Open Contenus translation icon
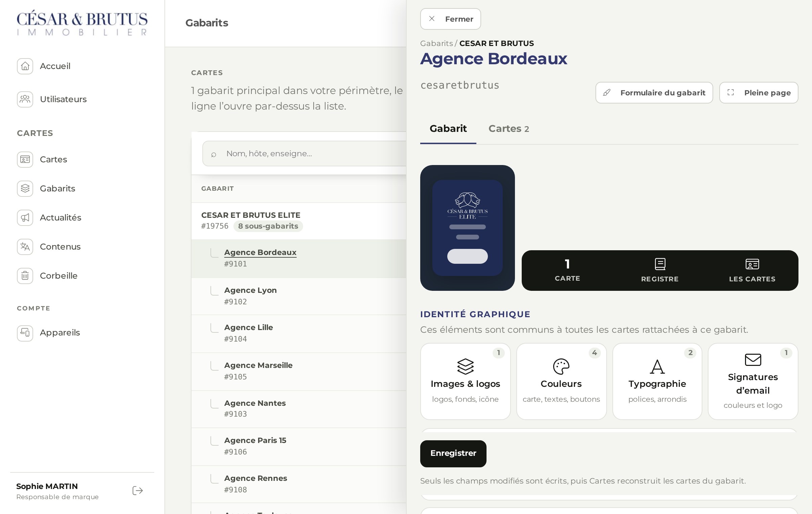812x514 pixels. click(25, 247)
